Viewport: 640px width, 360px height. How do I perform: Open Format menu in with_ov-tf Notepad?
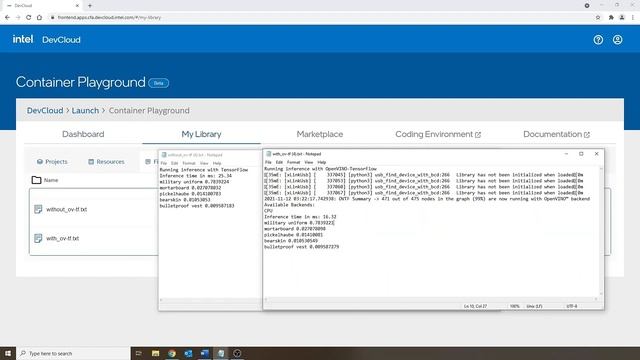[x=293, y=162]
